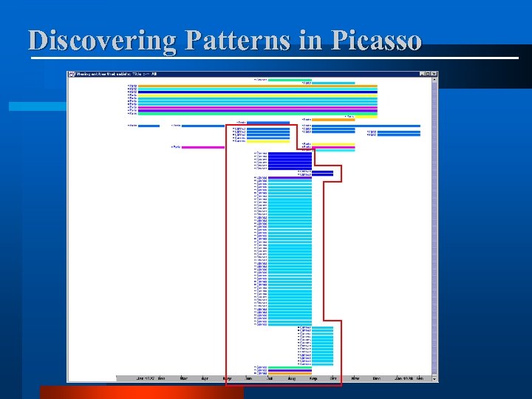Click the Dec label on the time axis
532x399 pixels.
tap(377, 378)
